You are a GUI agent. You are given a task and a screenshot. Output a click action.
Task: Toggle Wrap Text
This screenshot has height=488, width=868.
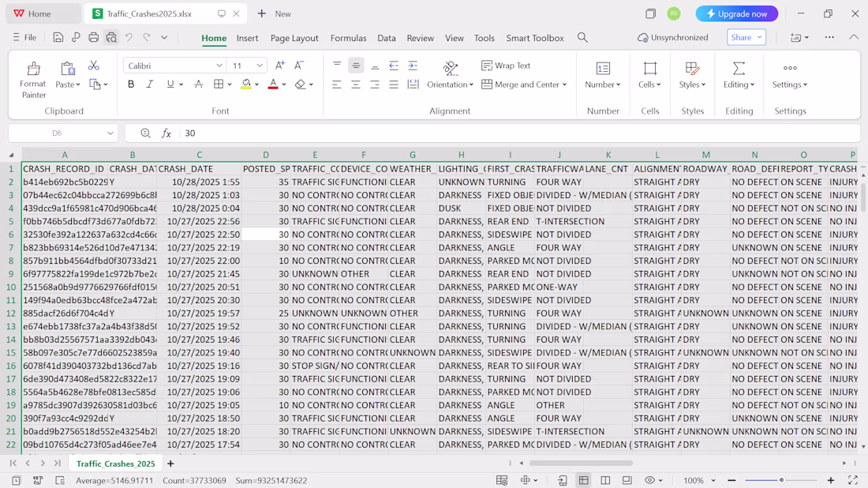coord(506,66)
